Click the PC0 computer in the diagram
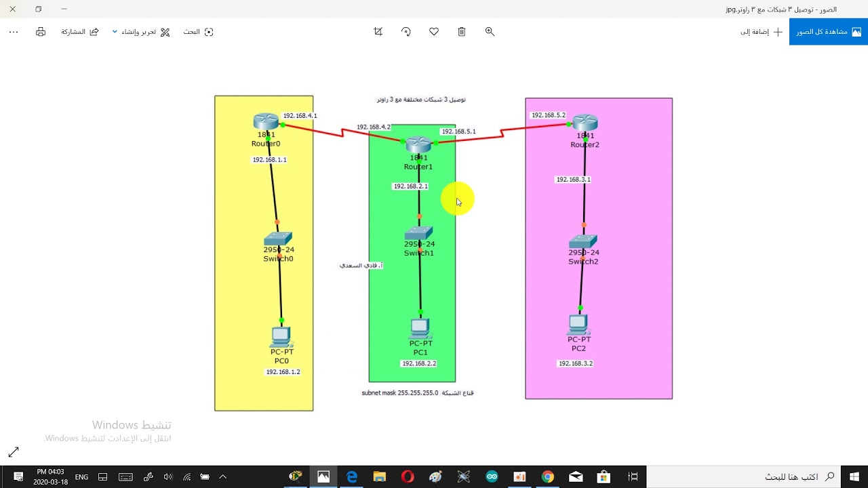The image size is (868, 488). [281, 337]
